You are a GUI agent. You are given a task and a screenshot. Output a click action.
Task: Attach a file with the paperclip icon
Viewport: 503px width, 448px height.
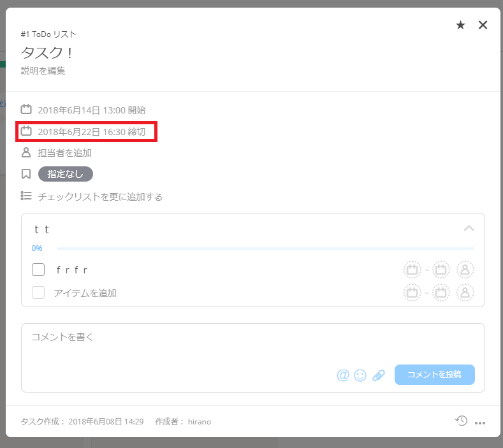[x=379, y=375]
